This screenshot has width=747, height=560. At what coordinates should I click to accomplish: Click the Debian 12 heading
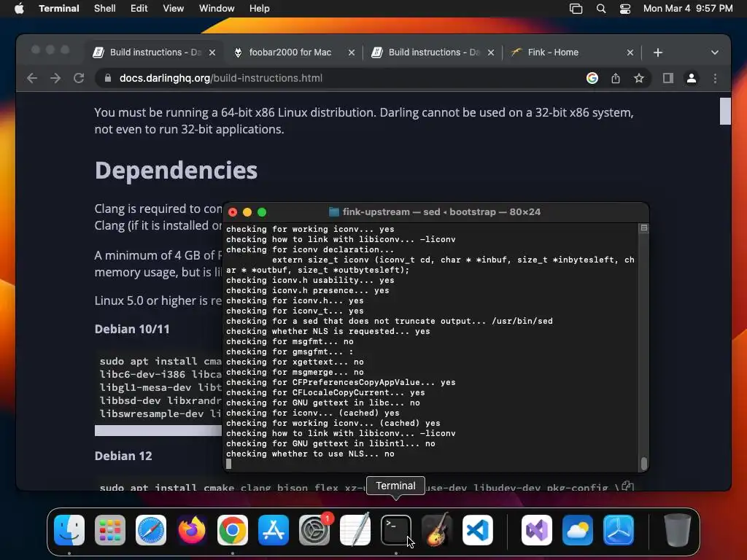coord(123,456)
